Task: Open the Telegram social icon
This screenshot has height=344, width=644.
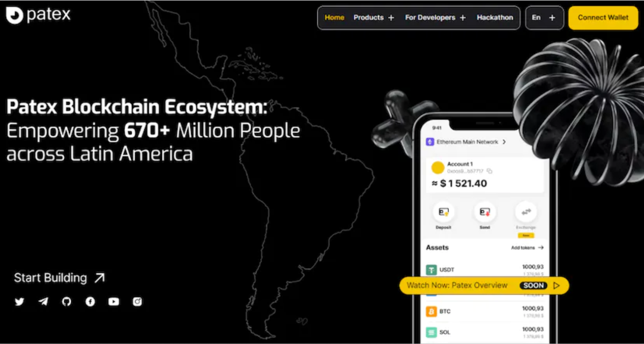Action: 43,302
